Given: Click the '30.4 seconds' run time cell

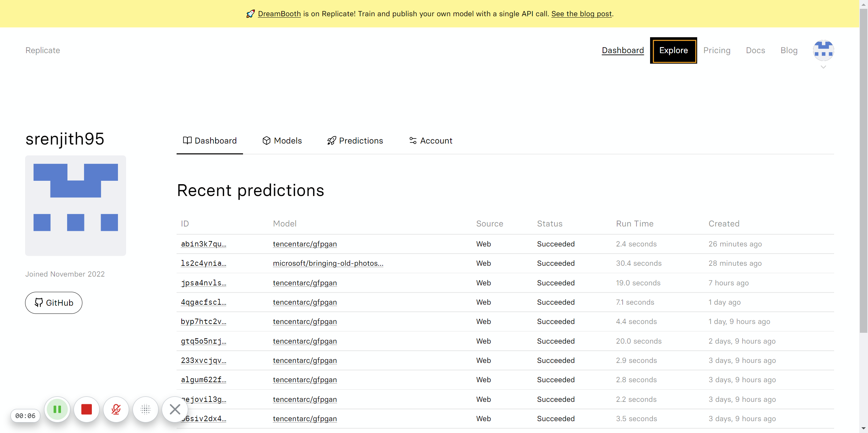Looking at the screenshot, I should pos(639,263).
